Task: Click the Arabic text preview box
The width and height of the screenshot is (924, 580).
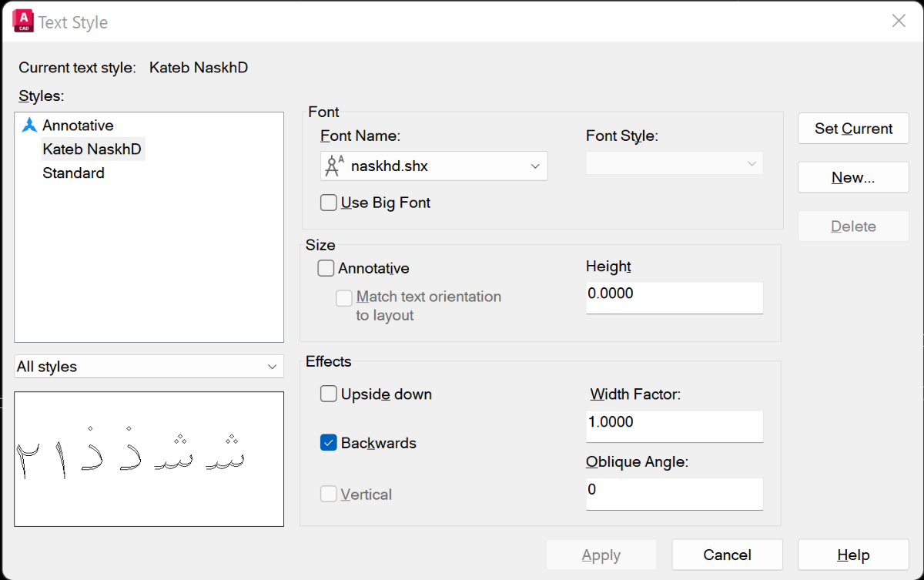Action: point(149,459)
